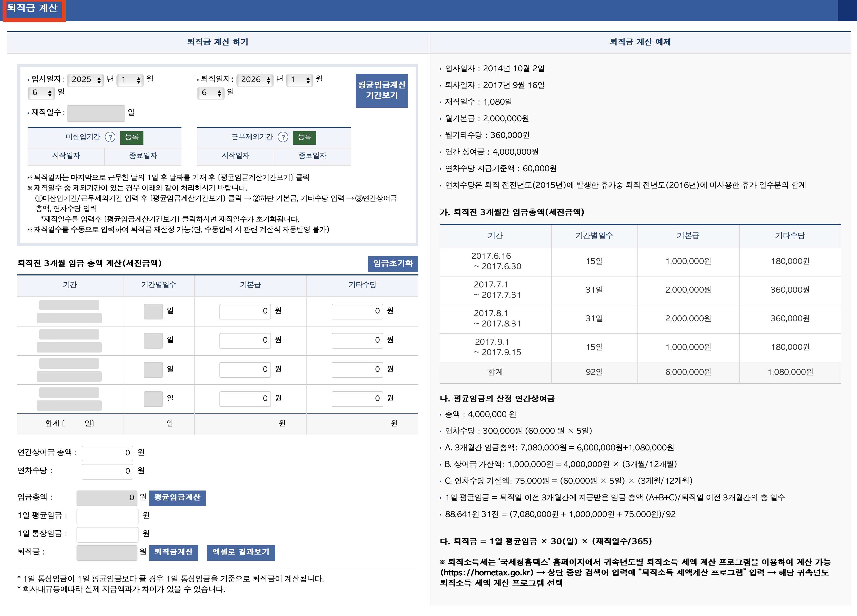Screen dimensions: 857x616
Task: Open 입사일자 day dropdown showing 6
Action: click(41, 93)
